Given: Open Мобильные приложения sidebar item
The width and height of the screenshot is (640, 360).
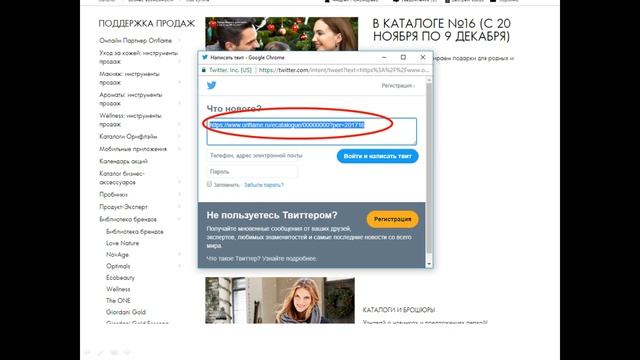Looking at the screenshot, I should coord(133,149).
